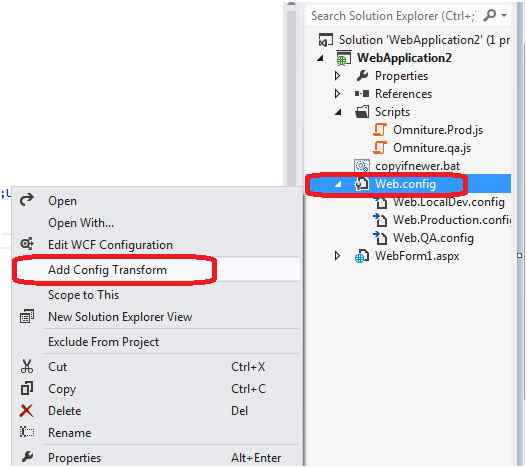Click the WebForm1.aspx globe file icon
Image resolution: width=527 pixels, height=468 pixels.
(362, 256)
